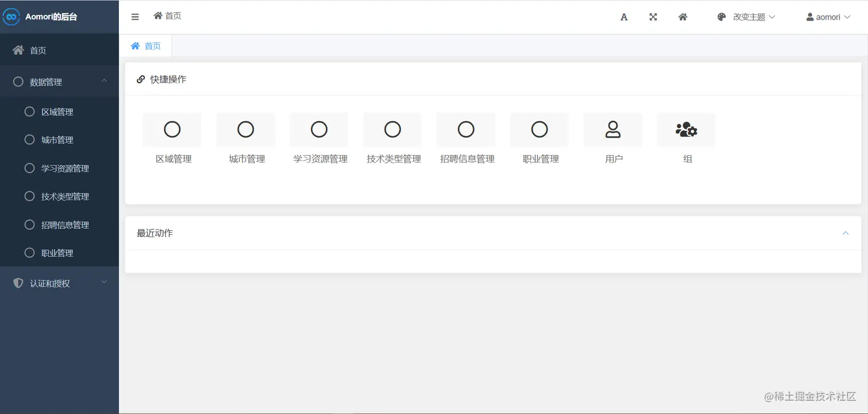Open the 用户 (user) management icon
This screenshot has width=868, height=414.
pos(613,129)
